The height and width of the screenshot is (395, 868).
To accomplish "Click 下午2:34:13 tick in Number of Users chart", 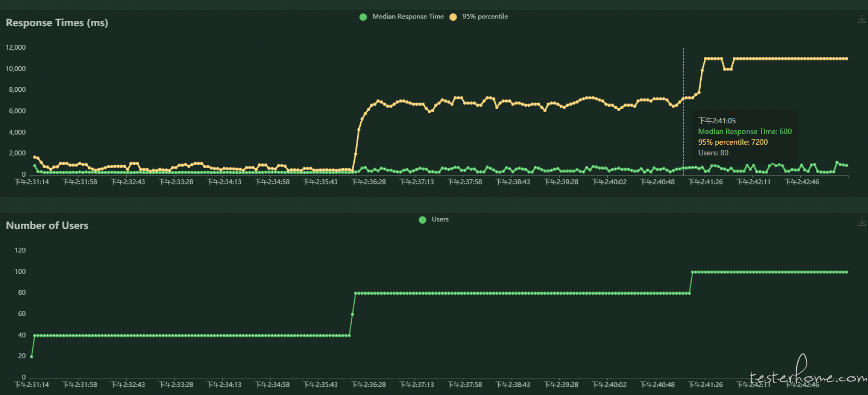I will 224,385.
